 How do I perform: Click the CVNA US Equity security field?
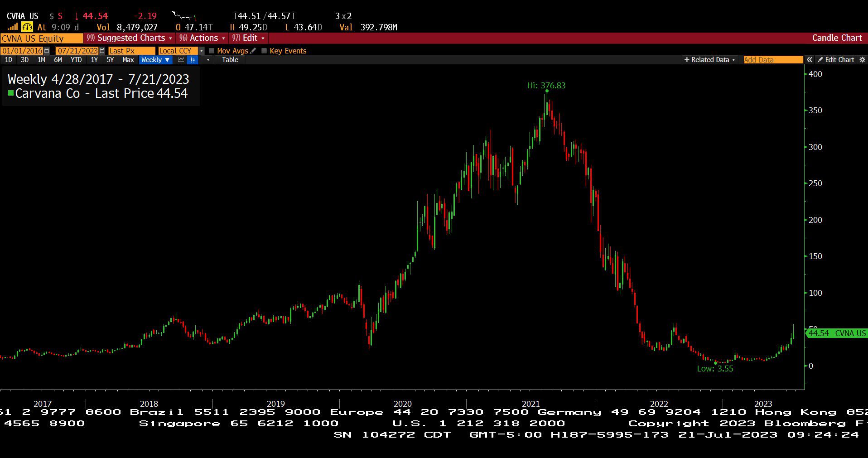(x=41, y=38)
